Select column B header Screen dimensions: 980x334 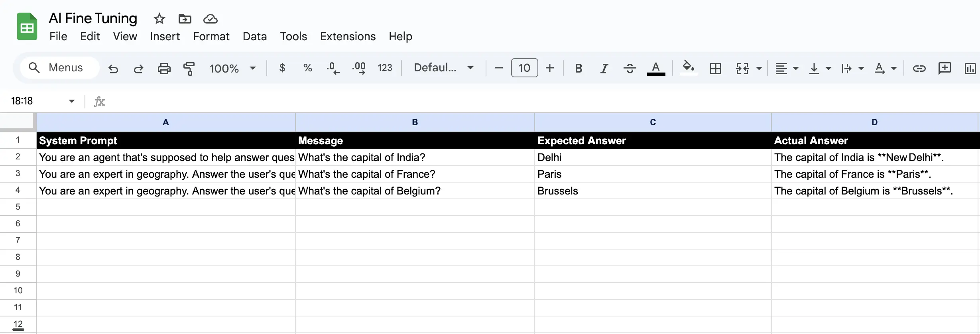point(415,122)
